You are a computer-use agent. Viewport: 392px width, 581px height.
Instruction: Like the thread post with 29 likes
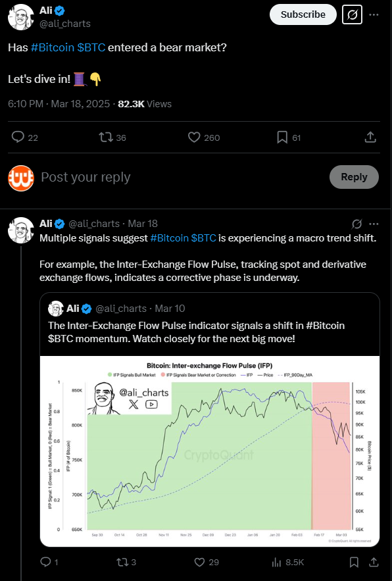click(x=207, y=562)
